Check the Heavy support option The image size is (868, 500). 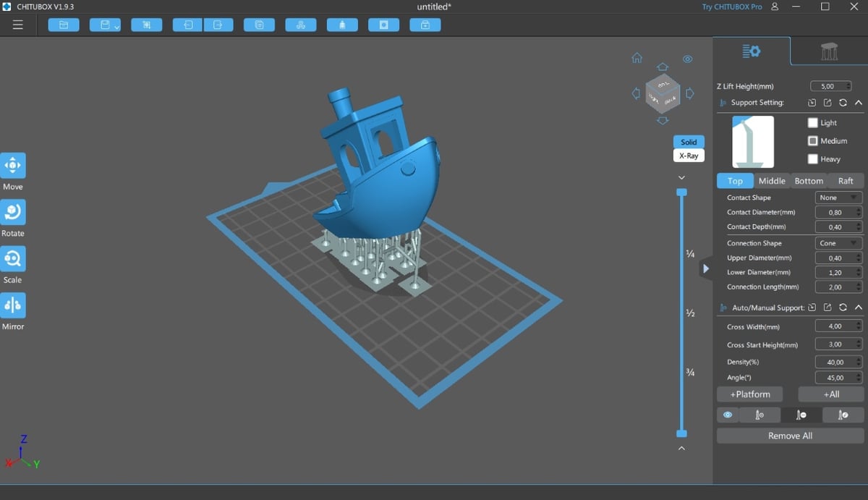point(813,159)
